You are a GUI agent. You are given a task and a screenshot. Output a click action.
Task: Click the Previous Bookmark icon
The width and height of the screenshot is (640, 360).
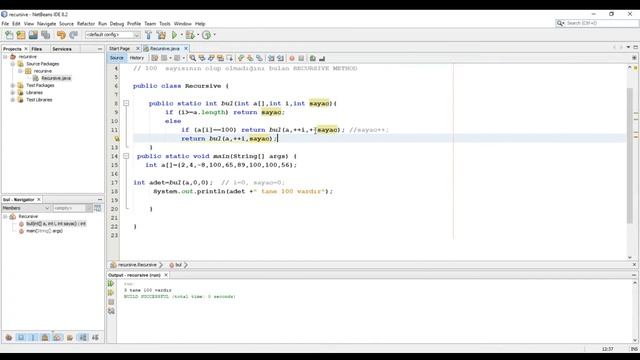click(x=240, y=58)
